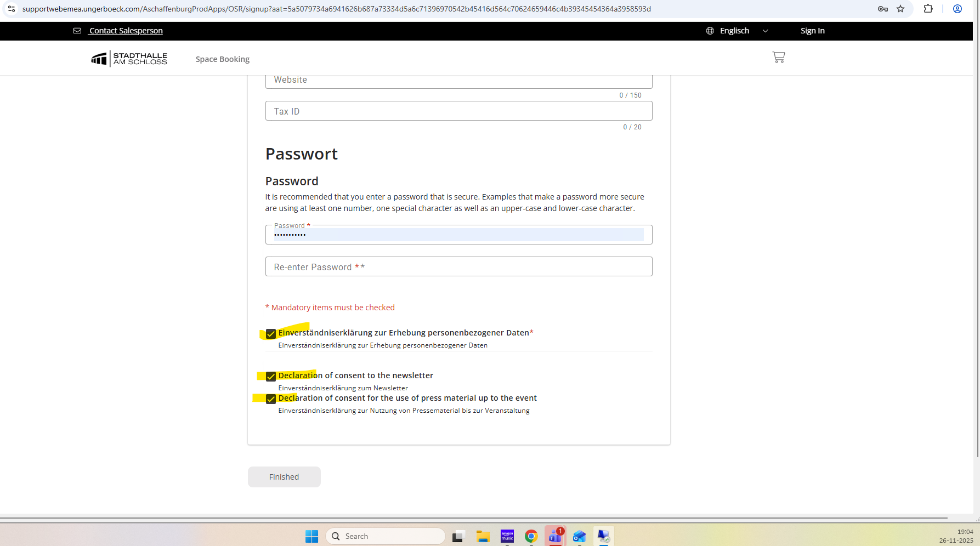Open the browser extensions puzzle icon
Screen dimensions: 980x546
(928, 9)
